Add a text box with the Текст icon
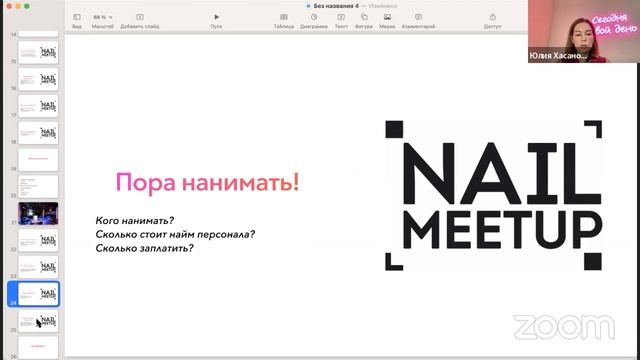 tap(341, 17)
